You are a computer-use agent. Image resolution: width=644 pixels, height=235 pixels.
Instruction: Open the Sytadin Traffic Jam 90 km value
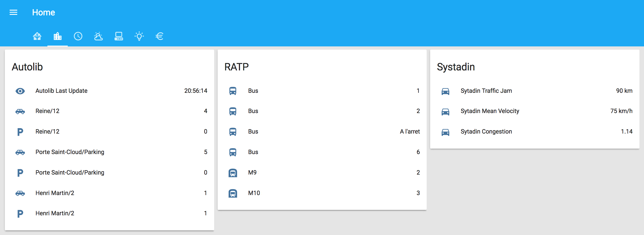click(624, 91)
